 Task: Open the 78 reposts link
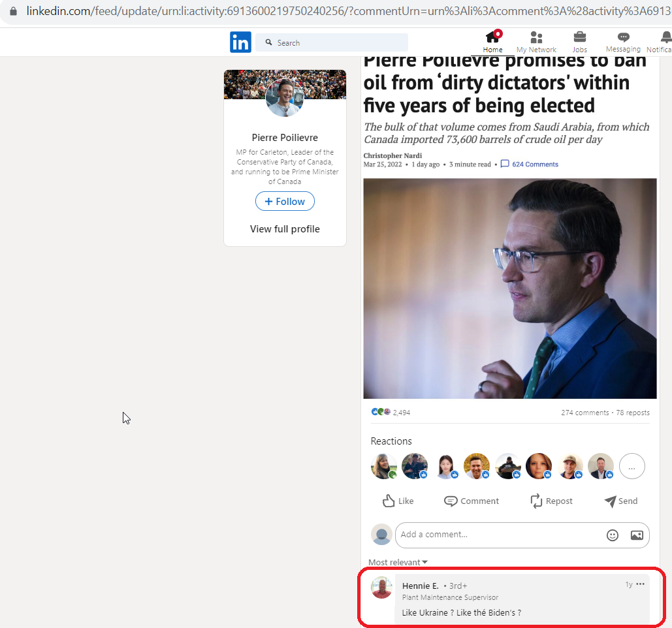click(x=633, y=413)
